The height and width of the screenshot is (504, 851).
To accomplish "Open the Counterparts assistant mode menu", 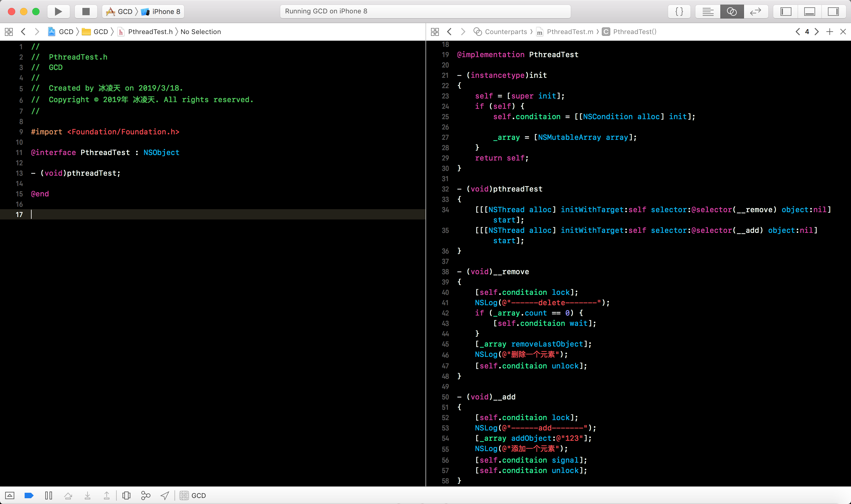I will click(501, 32).
